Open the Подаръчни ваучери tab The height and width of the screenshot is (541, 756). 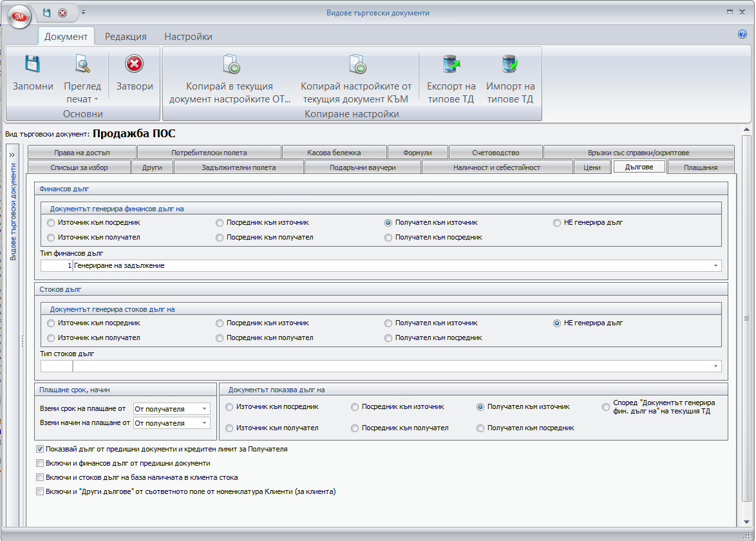point(363,167)
